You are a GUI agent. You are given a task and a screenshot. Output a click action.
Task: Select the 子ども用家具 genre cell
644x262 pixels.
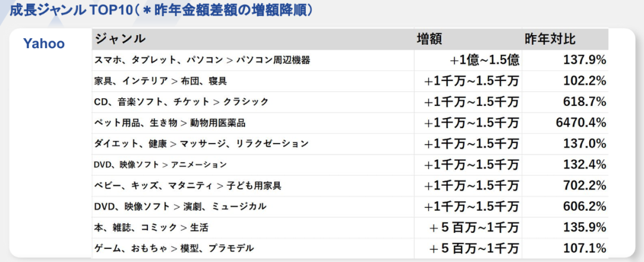point(188,185)
